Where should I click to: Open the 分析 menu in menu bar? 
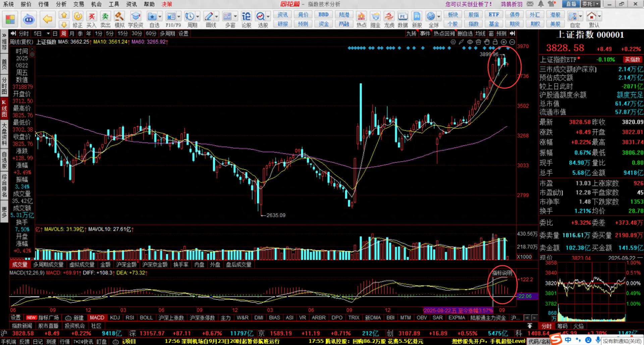pyautogui.click(x=61, y=4)
